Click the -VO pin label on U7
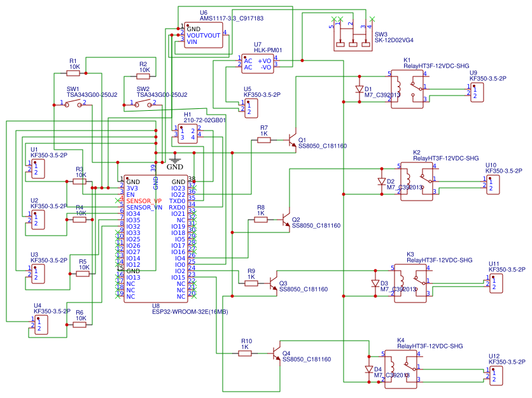This screenshot has width=532, height=398. [x=265, y=68]
